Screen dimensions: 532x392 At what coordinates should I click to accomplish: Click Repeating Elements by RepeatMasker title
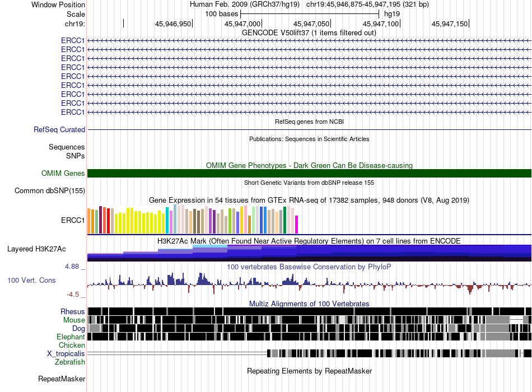coord(309,371)
